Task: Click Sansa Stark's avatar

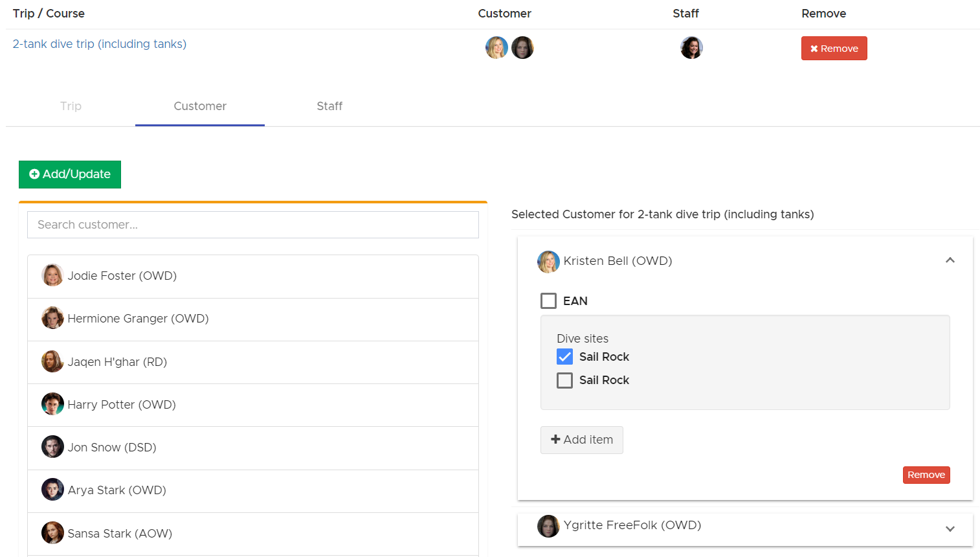Action: pyautogui.click(x=52, y=533)
